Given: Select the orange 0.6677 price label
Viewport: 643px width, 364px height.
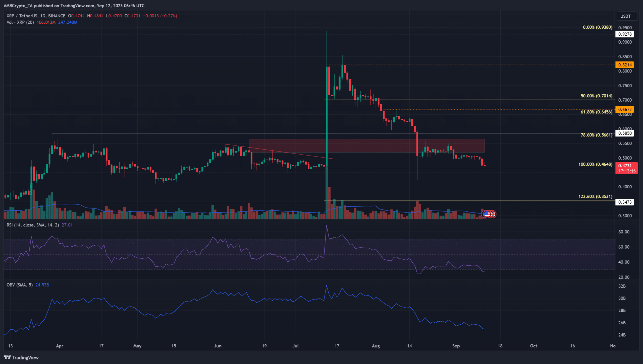Looking at the screenshot, I should [x=625, y=109].
